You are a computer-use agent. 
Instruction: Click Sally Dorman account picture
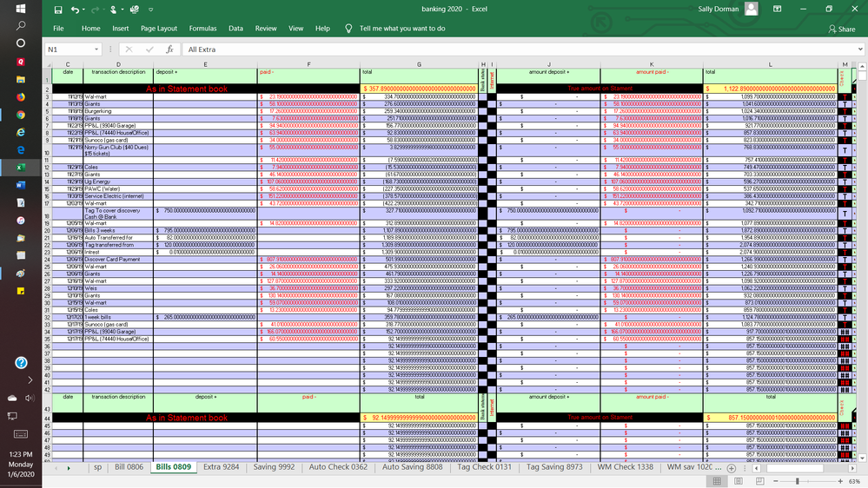click(x=752, y=9)
